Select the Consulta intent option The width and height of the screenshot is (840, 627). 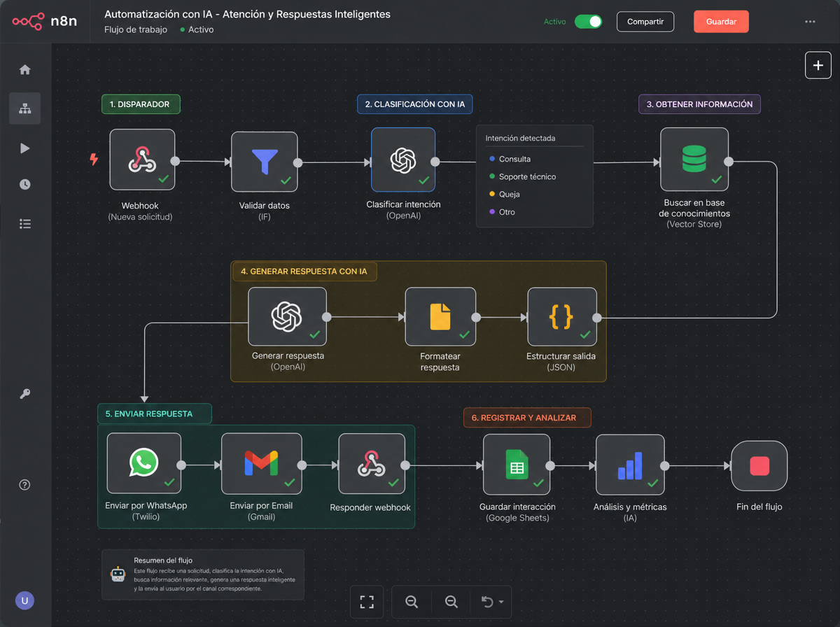point(510,159)
